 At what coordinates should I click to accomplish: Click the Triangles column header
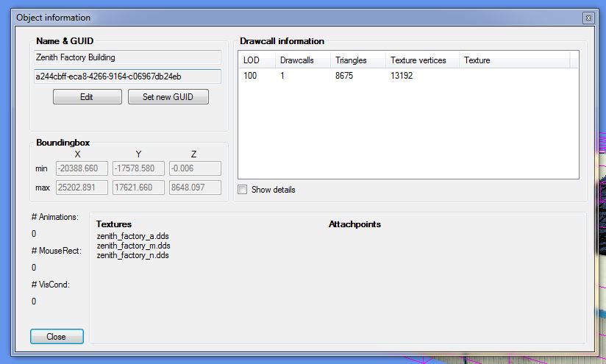[357, 60]
